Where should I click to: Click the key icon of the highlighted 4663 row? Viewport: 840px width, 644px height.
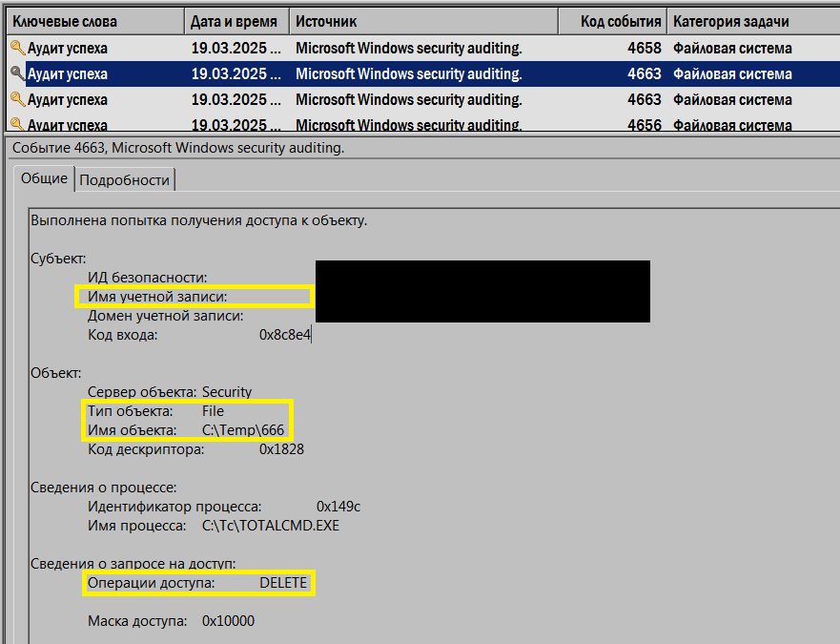coord(18,73)
